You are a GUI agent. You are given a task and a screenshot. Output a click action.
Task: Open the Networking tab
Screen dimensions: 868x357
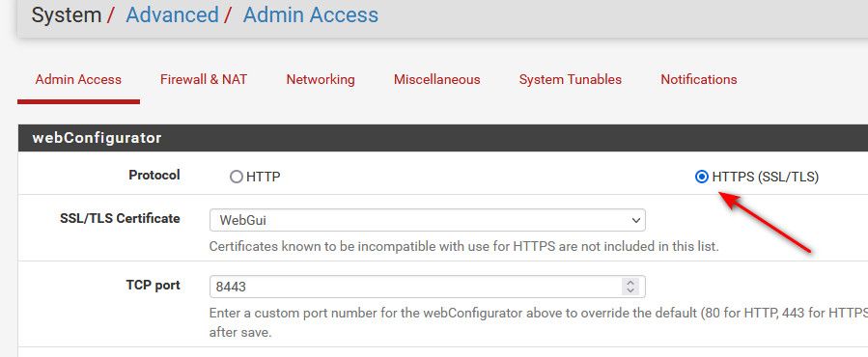[x=321, y=79]
